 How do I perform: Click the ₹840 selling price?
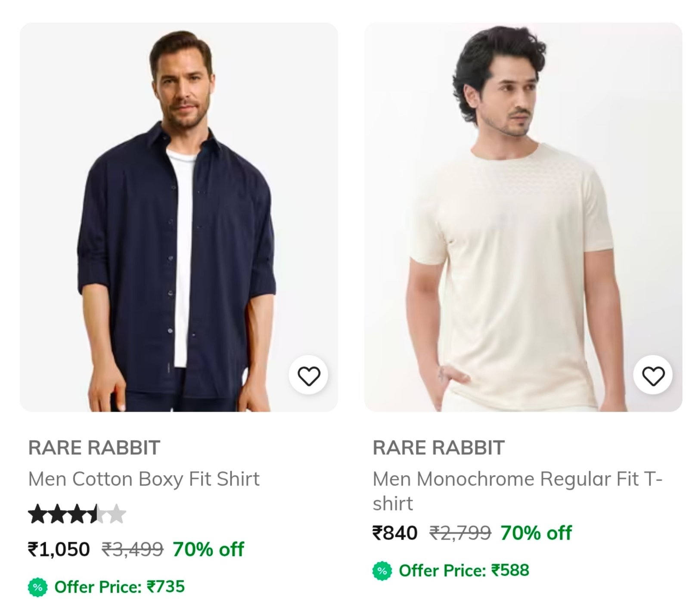(395, 533)
